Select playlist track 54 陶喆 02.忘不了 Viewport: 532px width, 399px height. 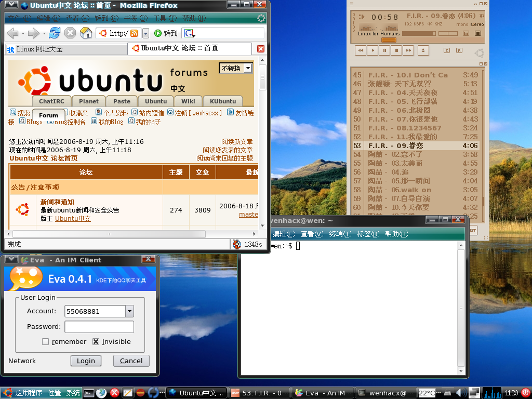point(415,154)
